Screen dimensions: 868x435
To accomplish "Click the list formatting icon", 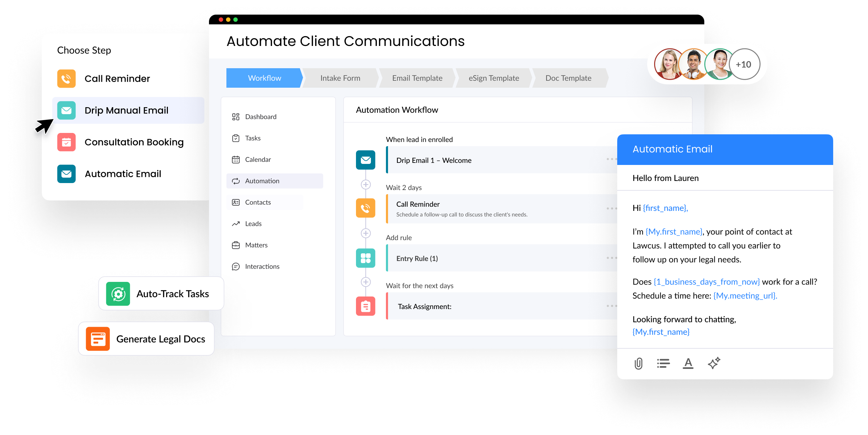I will pos(663,363).
